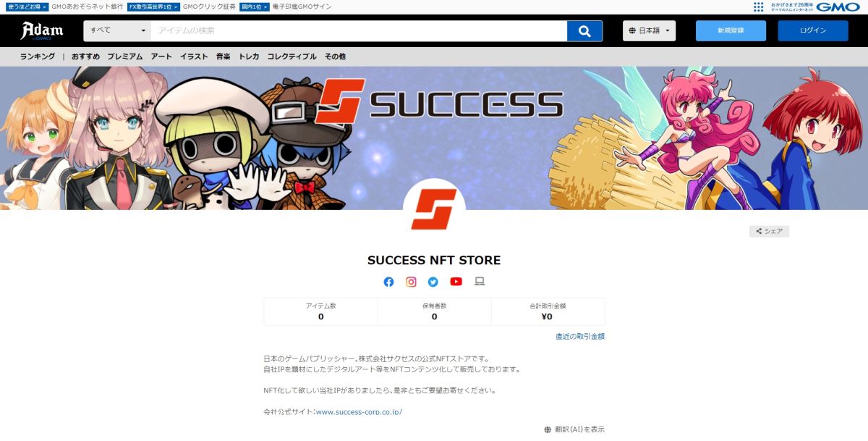Open the Instagram profile icon
Viewport: 868px width, 441px height.
tap(411, 282)
